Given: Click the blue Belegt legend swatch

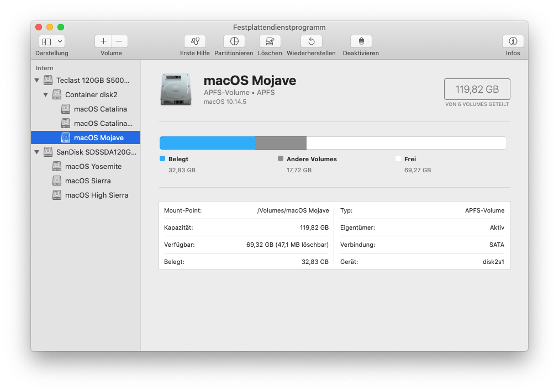Looking at the screenshot, I should [162, 158].
